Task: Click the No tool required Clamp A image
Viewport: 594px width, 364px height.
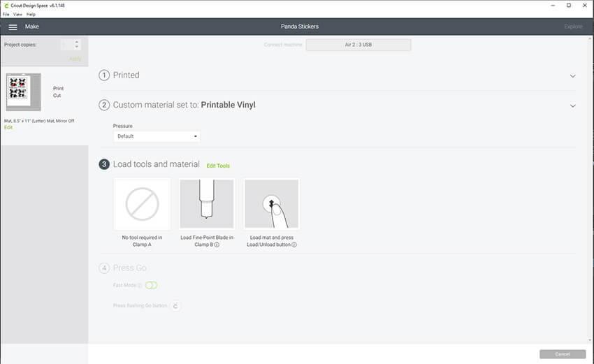Action: point(142,204)
